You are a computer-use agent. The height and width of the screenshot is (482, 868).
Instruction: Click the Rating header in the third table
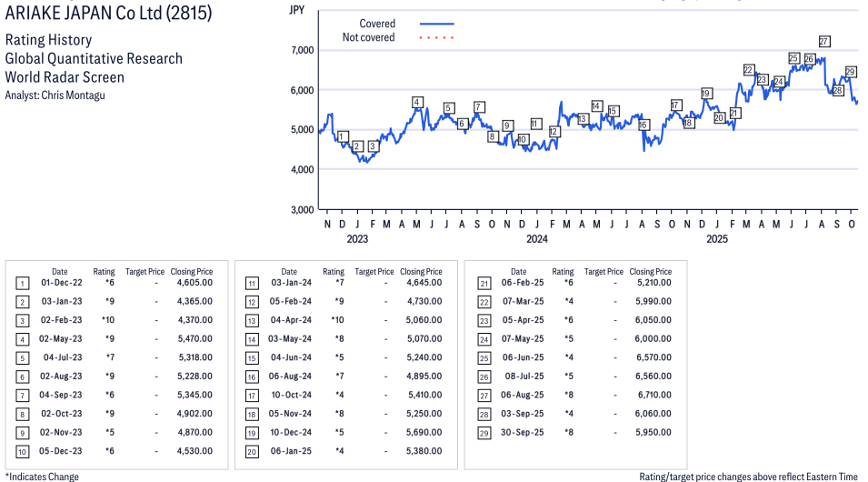point(564,271)
